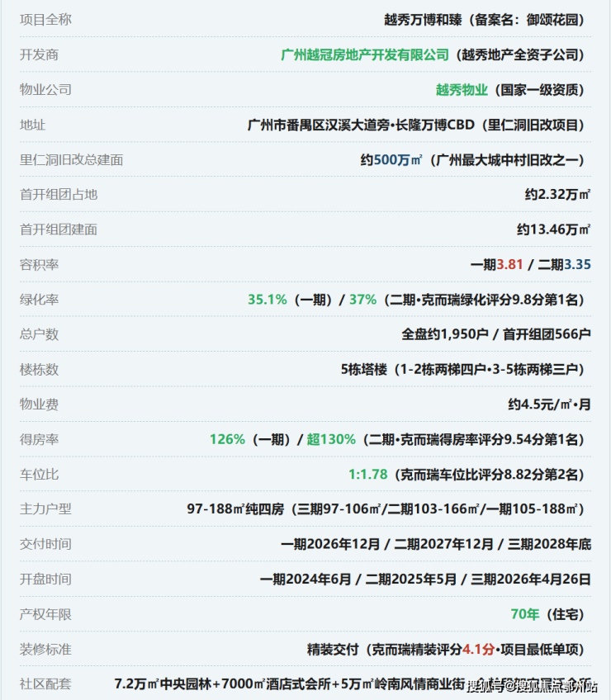The height and width of the screenshot is (700, 611).
Task: Click the 全盘约1,950户 household count value
Action: (x=445, y=334)
